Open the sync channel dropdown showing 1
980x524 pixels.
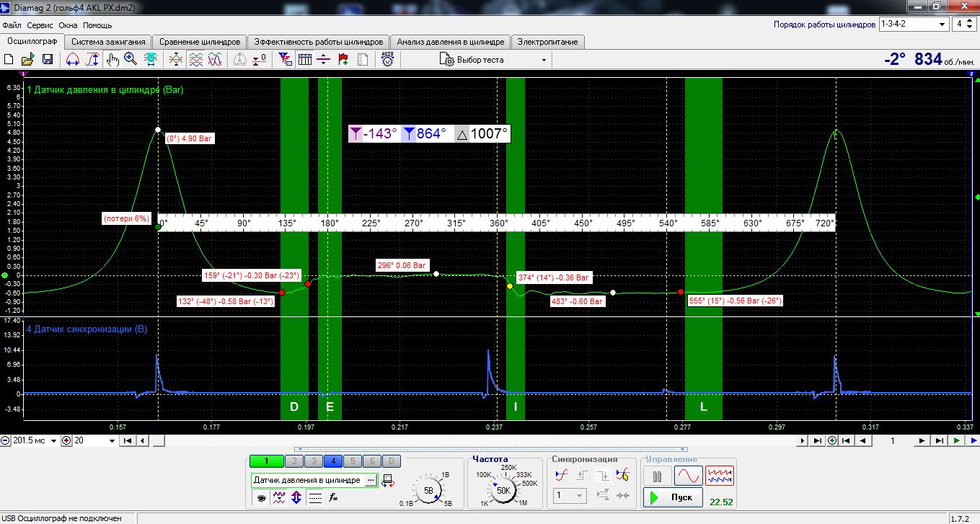pos(570,495)
